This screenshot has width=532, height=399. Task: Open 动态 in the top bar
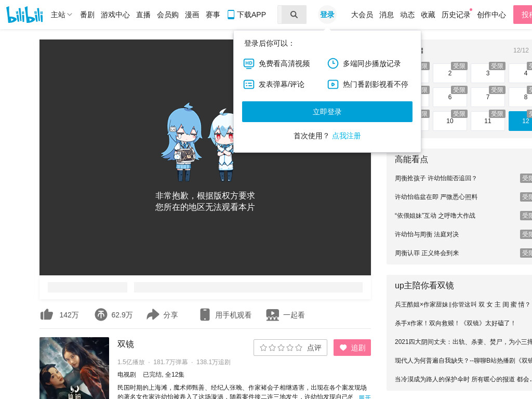coord(407,15)
